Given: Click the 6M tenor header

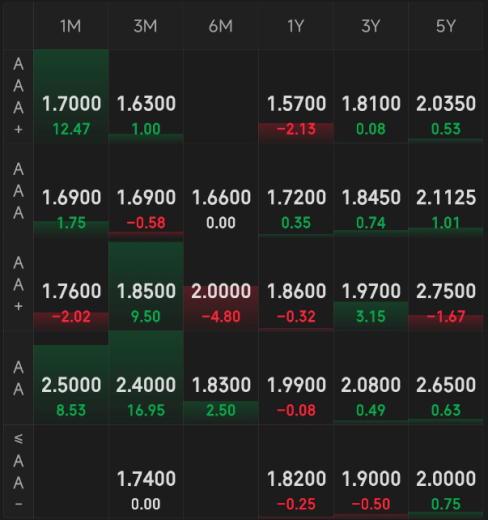Looking at the screenshot, I should click(221, 26).
